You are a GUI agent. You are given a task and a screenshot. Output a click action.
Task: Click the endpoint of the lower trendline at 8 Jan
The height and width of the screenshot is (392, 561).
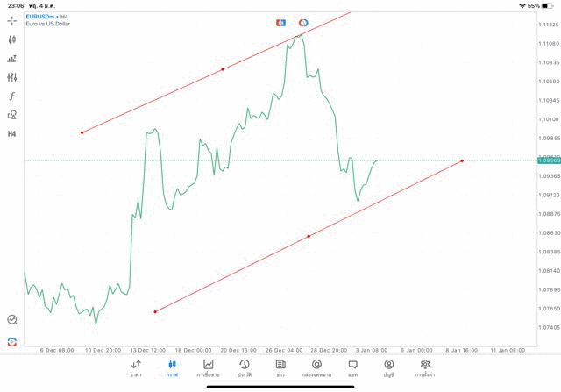pos(462,160)
